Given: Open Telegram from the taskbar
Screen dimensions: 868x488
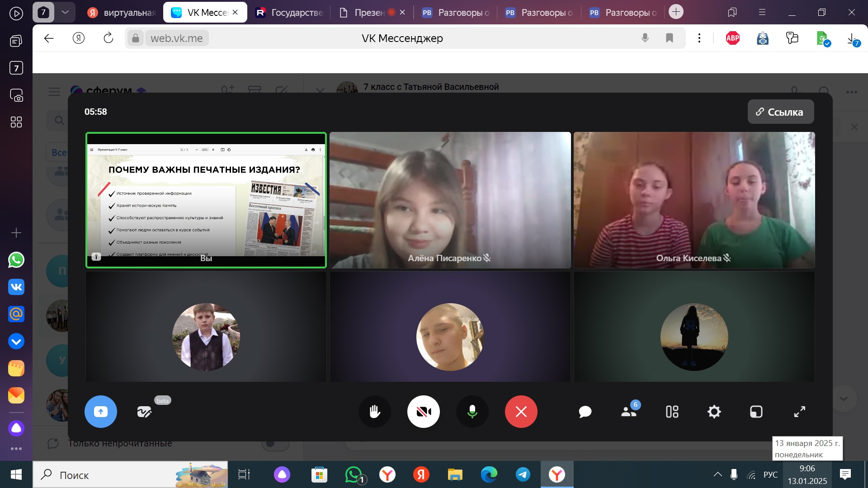Looking at the screenshot, I should click(523, 475).
